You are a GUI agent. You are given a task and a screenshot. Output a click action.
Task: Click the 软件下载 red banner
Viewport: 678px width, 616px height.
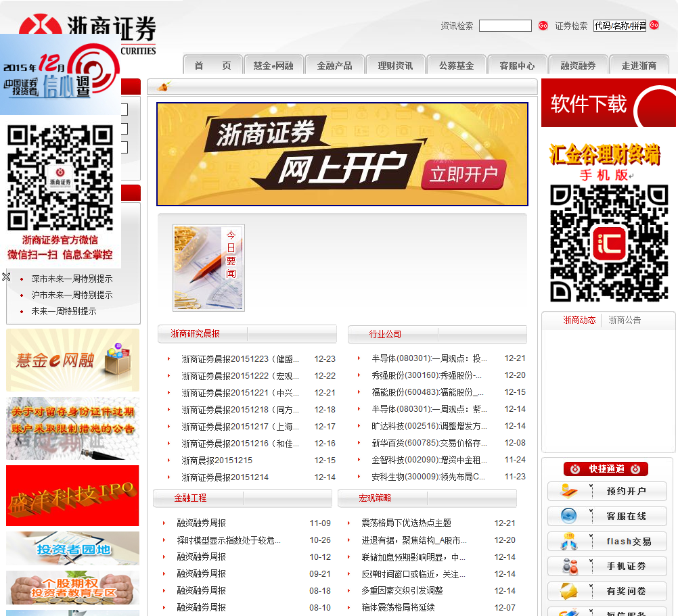608,103
